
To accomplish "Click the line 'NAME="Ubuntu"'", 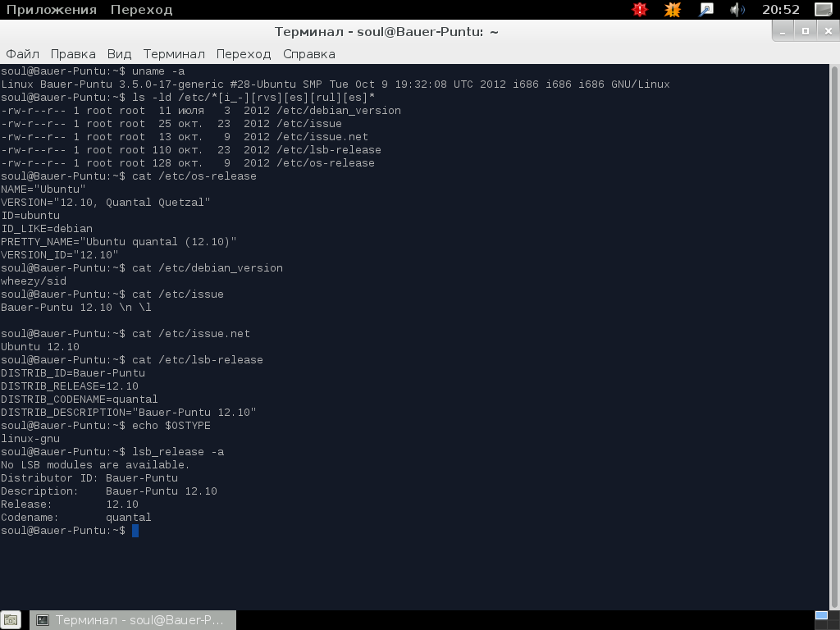I will pyautogui.click(x=43, y=189).
